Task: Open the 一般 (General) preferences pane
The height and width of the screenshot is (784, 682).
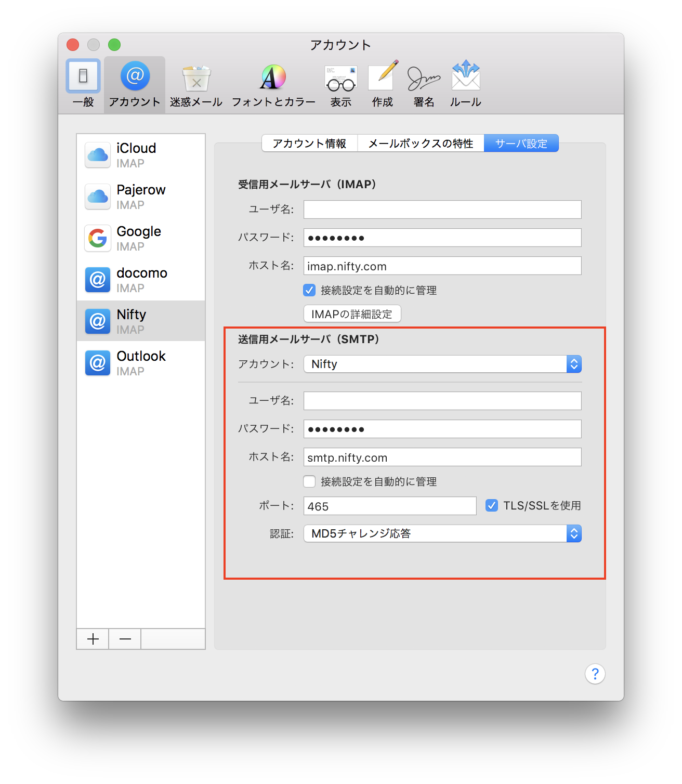Action: coord(83,84)
